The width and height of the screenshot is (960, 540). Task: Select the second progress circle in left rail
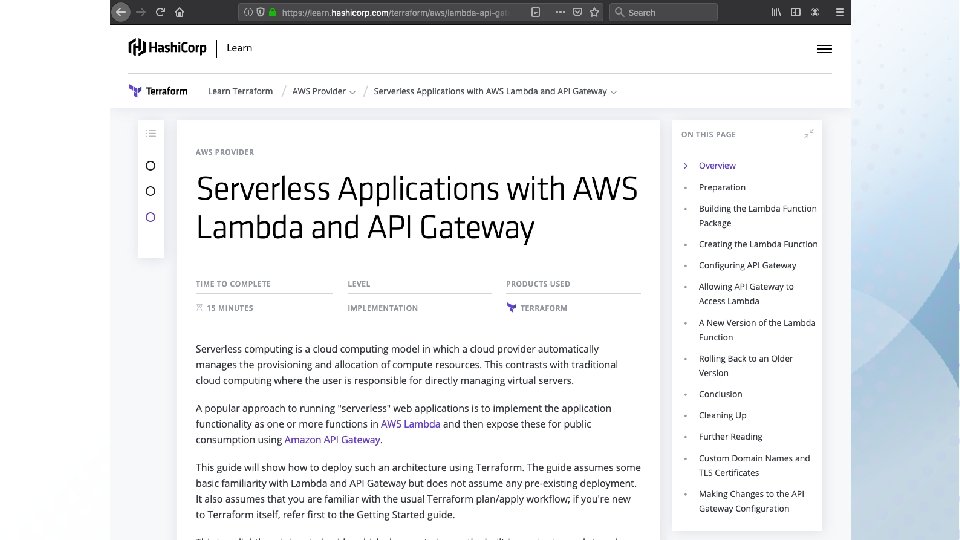(x=151, y=192)
